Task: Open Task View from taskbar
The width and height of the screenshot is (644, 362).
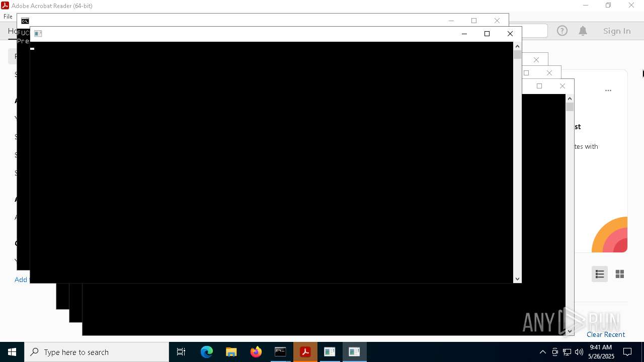Action: pos(181,352)
